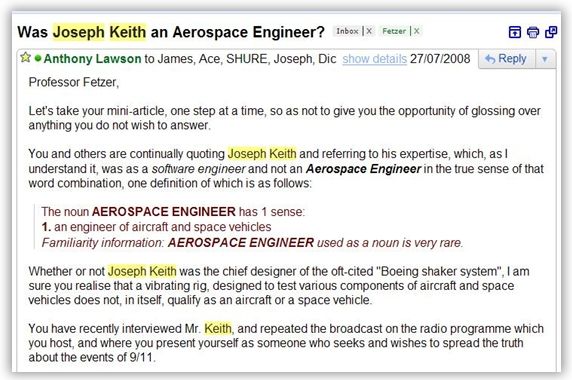The height and width of the screenshot is (380, 572).
Task: Click highlighted Joseph Keith in the second paragraph
Action: point(262,154)
